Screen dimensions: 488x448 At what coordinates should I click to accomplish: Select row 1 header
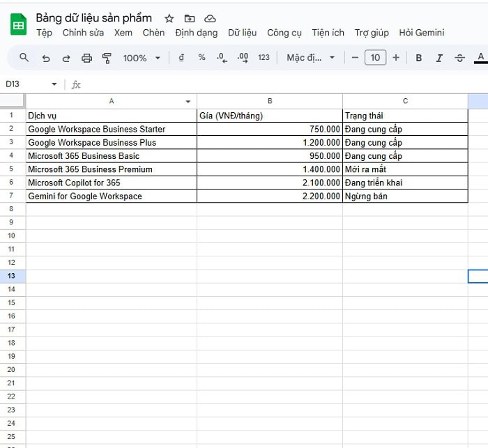13,116
